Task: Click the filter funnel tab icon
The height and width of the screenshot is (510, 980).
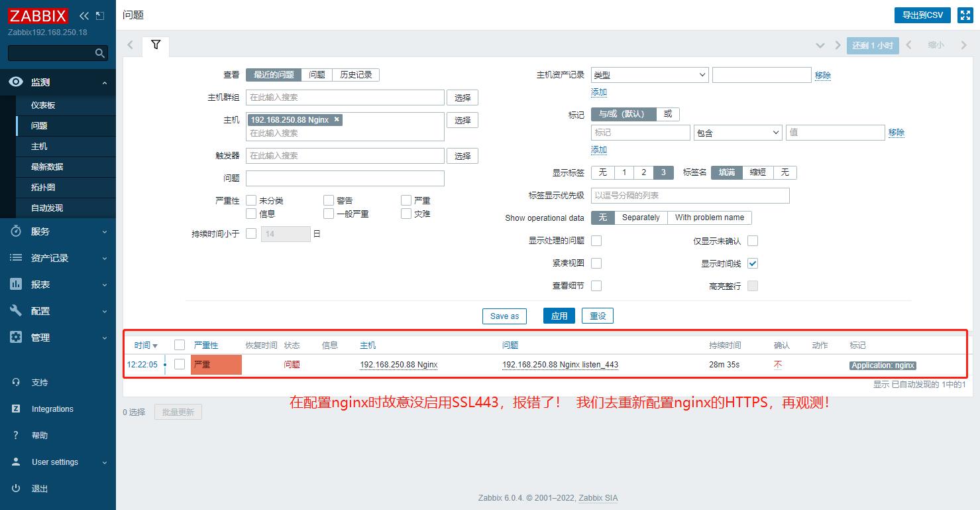Action: click(x=156, y=45)
